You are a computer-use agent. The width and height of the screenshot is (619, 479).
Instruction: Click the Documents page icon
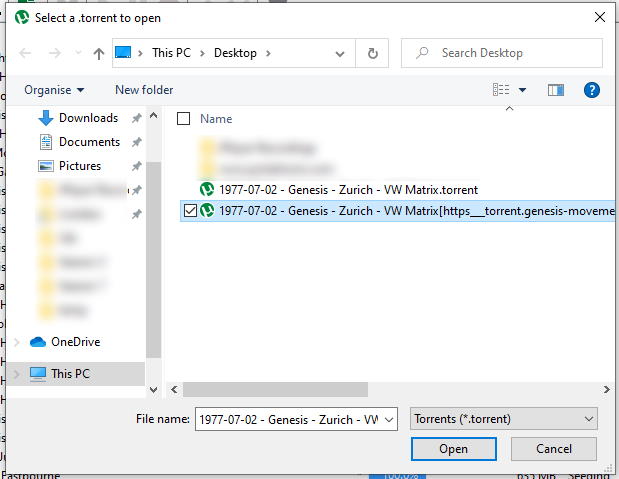pyautogui.click(x=46, y=142)
